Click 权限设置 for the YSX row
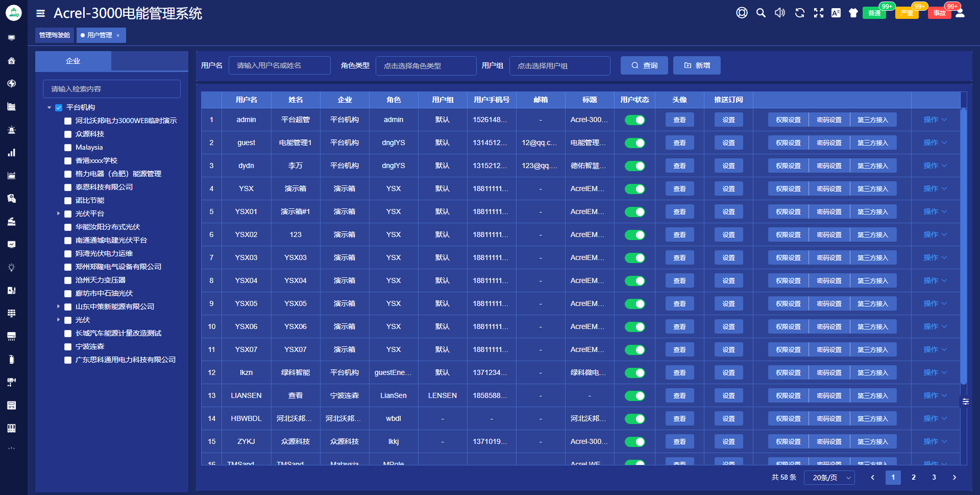Viewport: 980px width, 495px height. click(789, 189)
